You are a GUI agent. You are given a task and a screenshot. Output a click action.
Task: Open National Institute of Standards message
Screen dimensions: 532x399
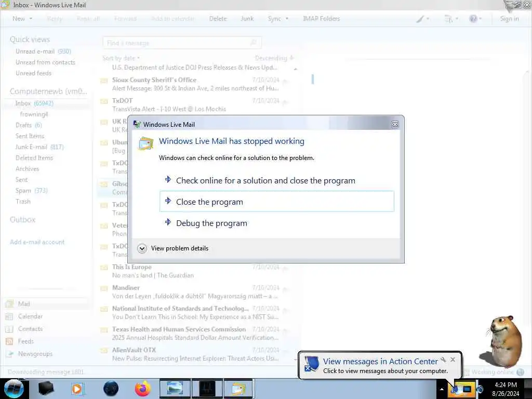coord(196,312)
